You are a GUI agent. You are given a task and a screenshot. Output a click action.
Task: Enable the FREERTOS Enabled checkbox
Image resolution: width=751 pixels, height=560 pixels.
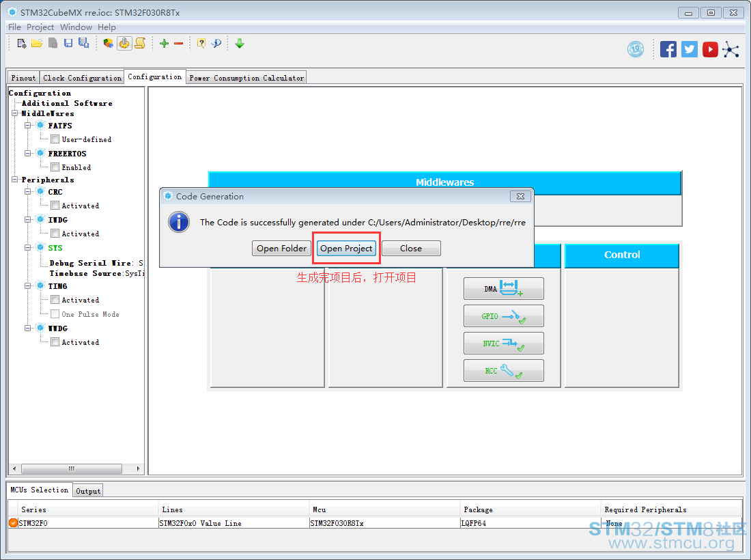(55, 167)
